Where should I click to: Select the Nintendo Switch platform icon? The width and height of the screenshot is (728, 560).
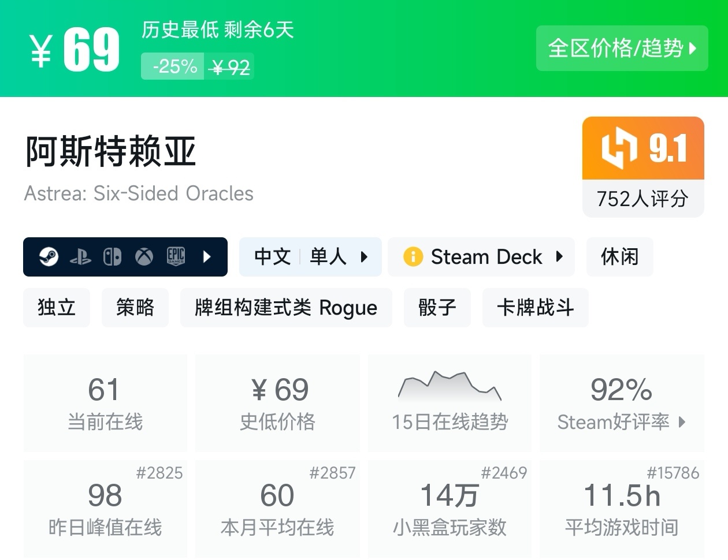113,256
